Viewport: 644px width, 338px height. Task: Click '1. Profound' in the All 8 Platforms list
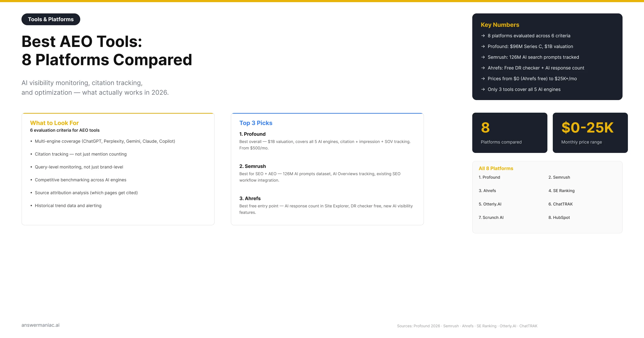[x=489, y=177]
